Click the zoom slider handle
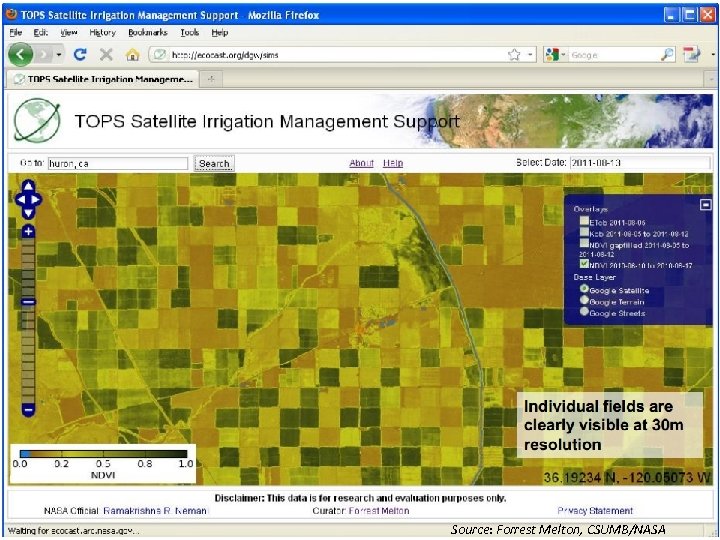This screenshot has height=540, width=720. (28, 302)
